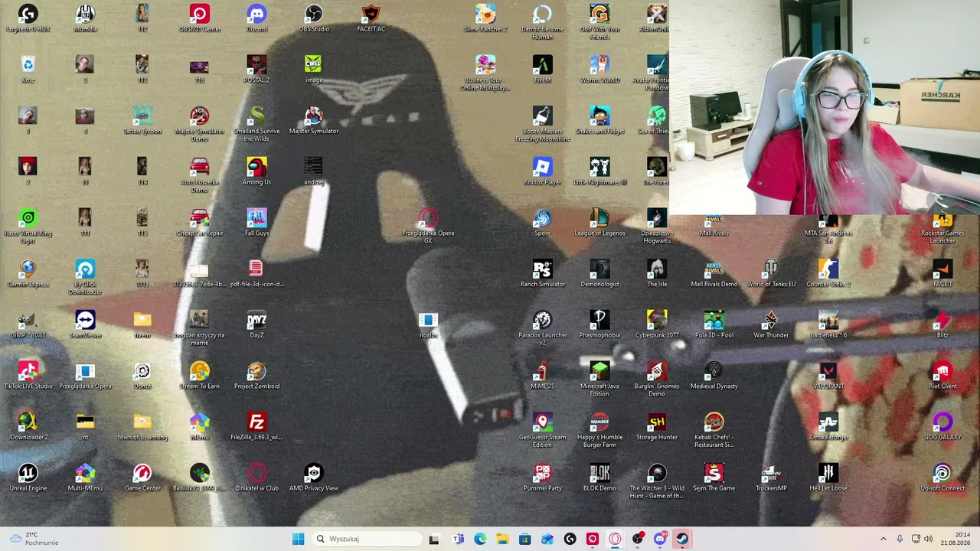The height and width of the screenshot is (551, 980).
Task: Open AMD Privacy View shortcut
Action: coord(314,478)
